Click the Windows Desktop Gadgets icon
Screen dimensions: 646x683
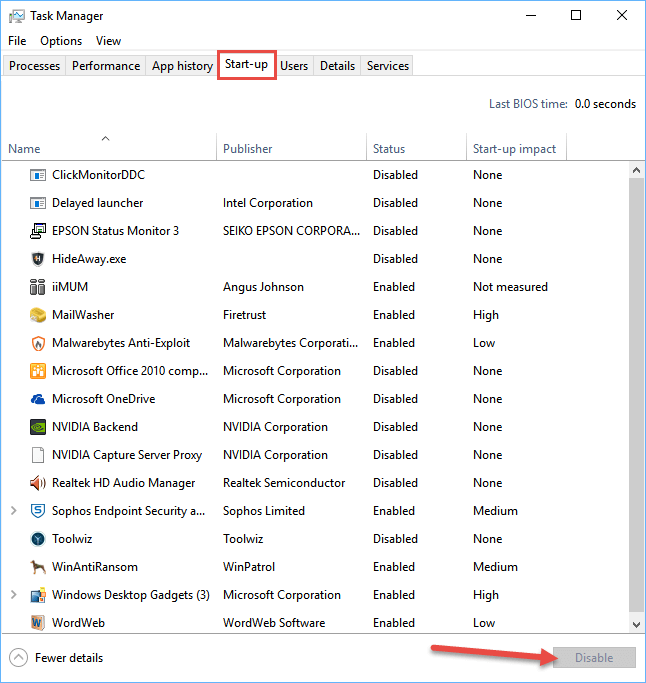[x=38, y=595]
